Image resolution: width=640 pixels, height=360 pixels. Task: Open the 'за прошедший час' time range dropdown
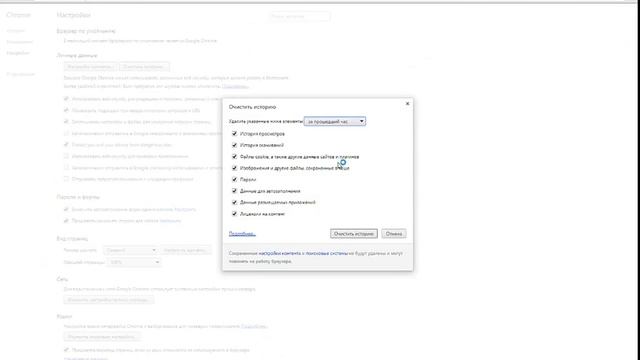tap(335, 121)
